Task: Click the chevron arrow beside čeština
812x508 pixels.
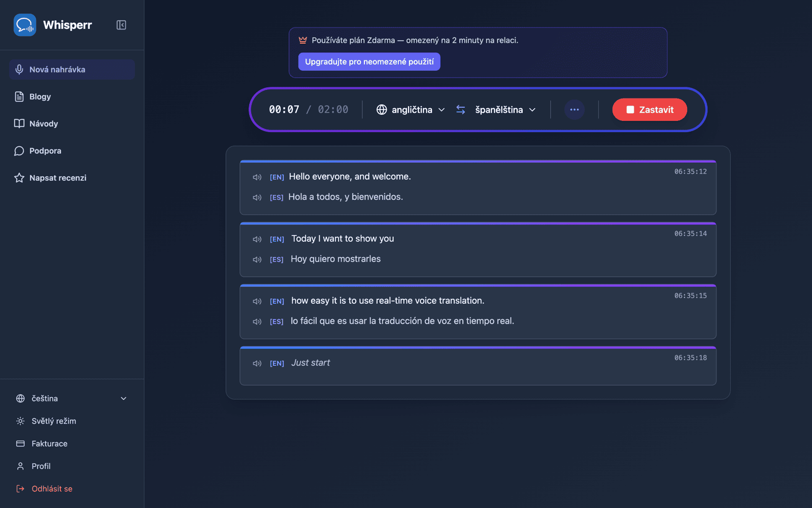Action: 123,398
